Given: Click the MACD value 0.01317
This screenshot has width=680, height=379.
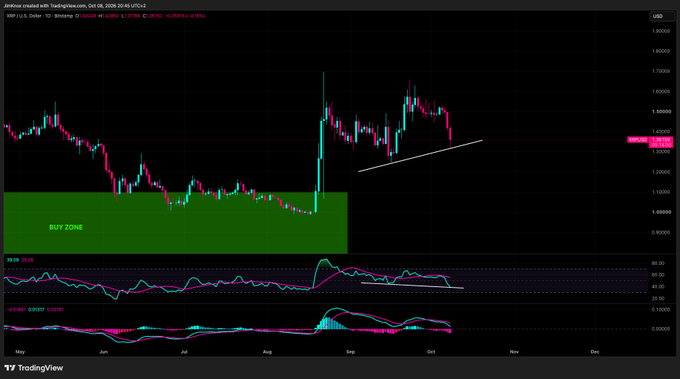Looking at the screenshot, I should pos(37,310).
